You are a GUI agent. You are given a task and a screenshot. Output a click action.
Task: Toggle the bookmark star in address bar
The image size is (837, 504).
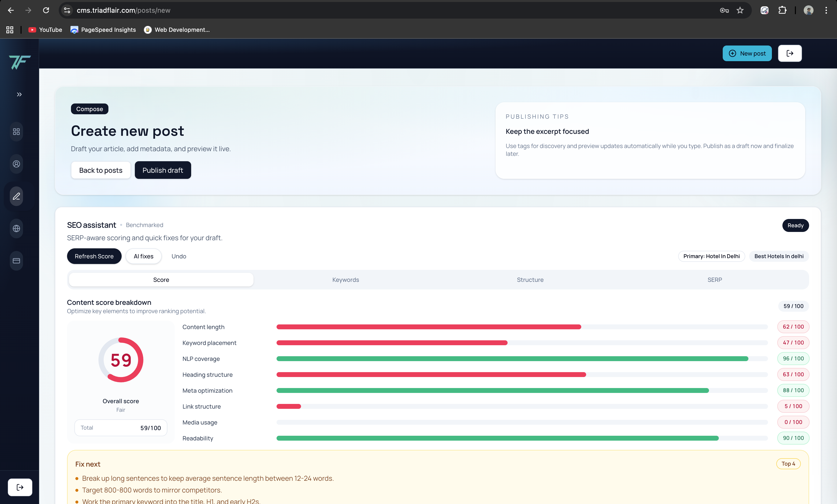pyautogui.click(x=740, y=10)
